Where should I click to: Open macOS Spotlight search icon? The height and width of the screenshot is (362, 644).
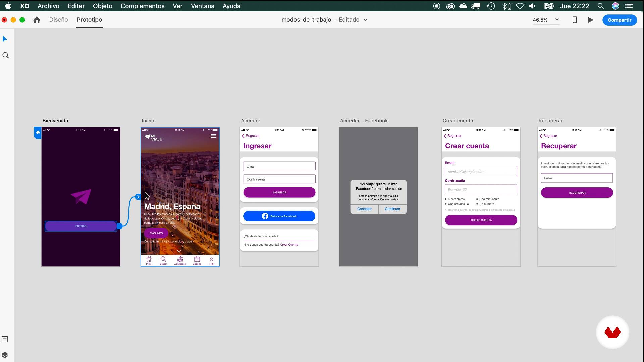coord(601,6)
